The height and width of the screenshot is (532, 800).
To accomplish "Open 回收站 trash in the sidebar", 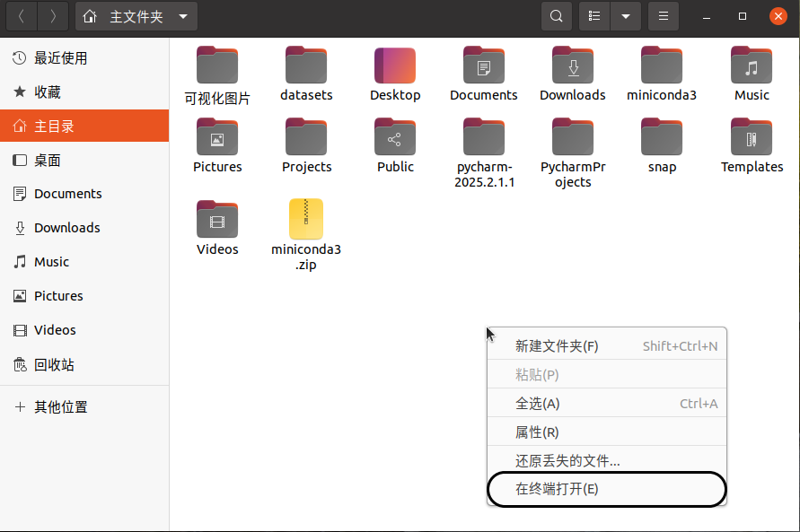I will (84, 364).
